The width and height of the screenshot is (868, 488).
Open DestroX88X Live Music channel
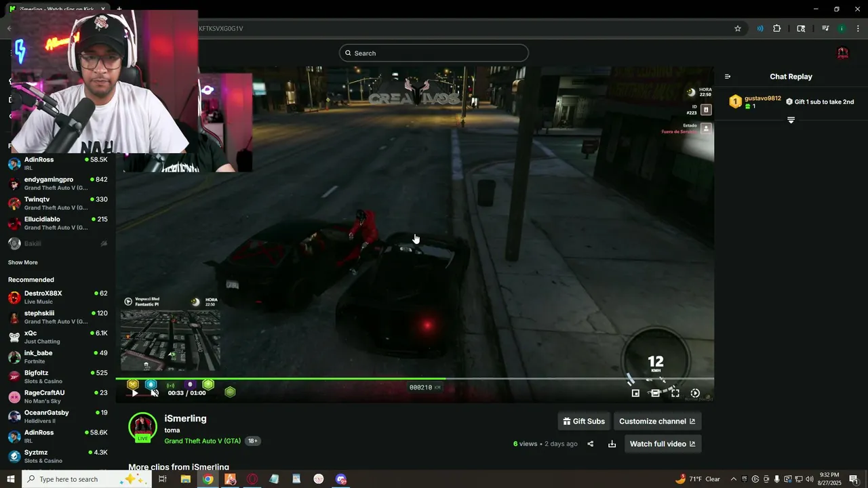[58, 298]
